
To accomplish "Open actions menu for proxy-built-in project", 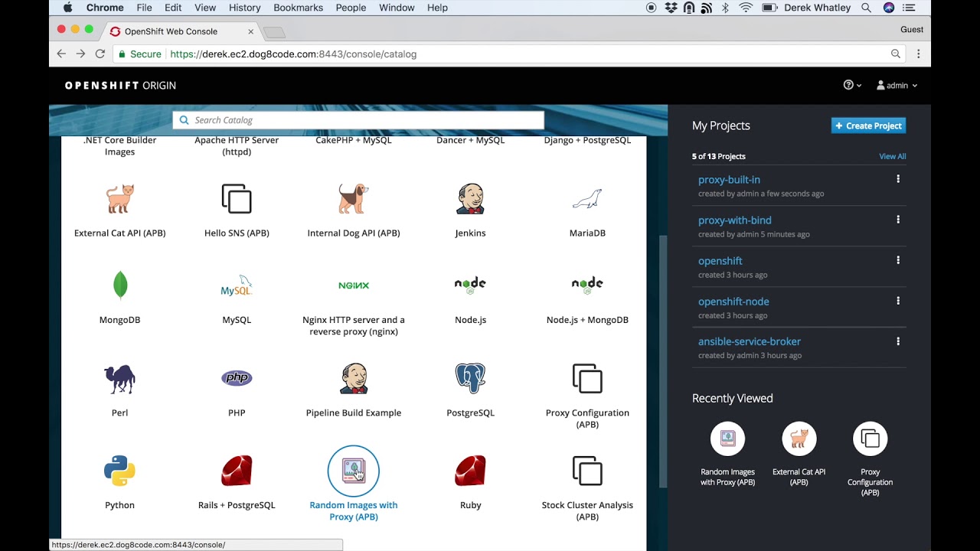I will click(x=898, y=179).
